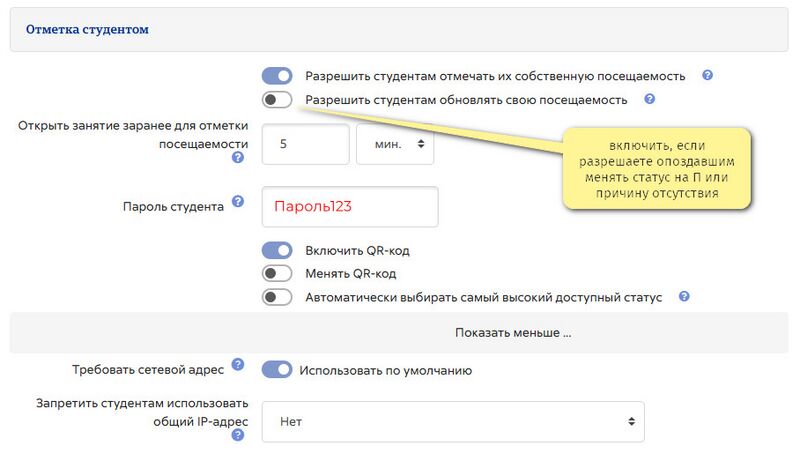Toggle 'Использовать по умолчанию' for network address

277,370
